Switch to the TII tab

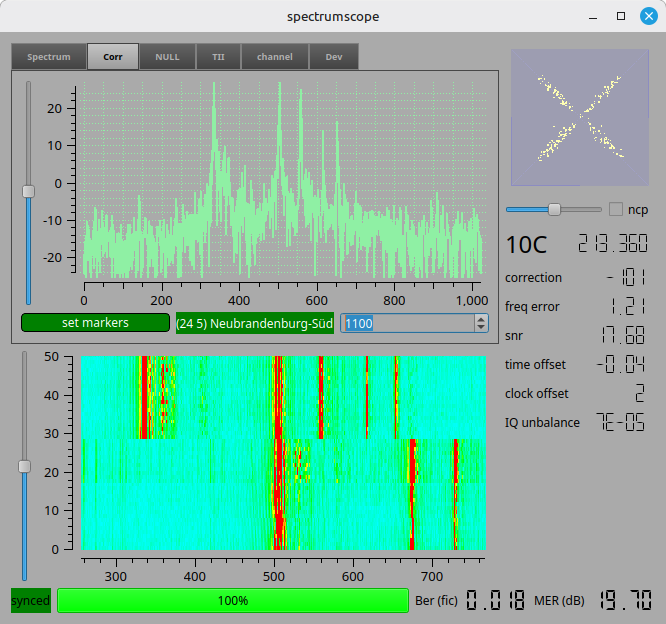tap(218, 57)
